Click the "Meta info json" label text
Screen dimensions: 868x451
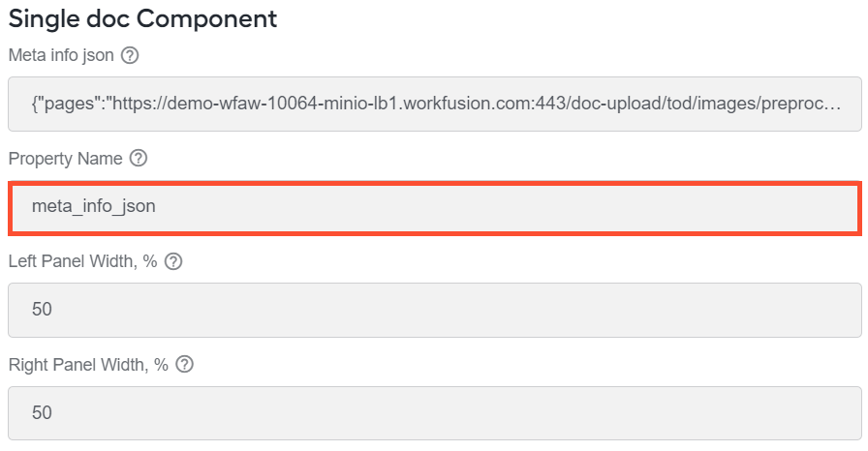61,55
